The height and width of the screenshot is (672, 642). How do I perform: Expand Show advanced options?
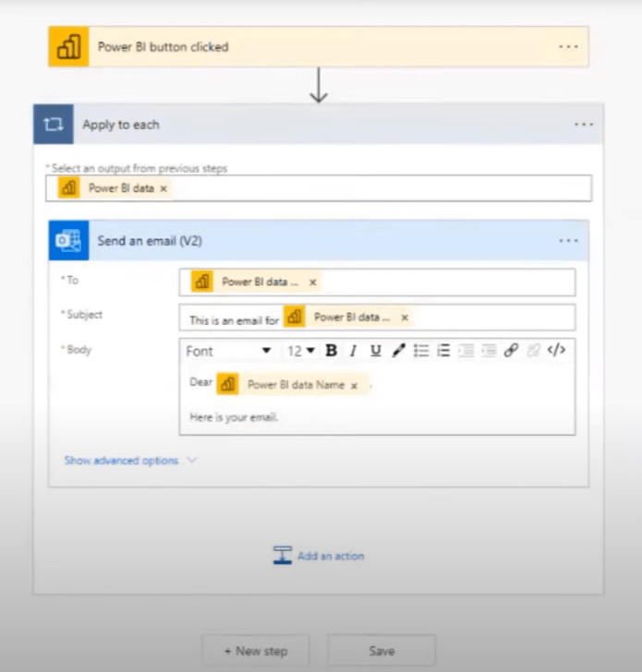(x=121, y=461)
